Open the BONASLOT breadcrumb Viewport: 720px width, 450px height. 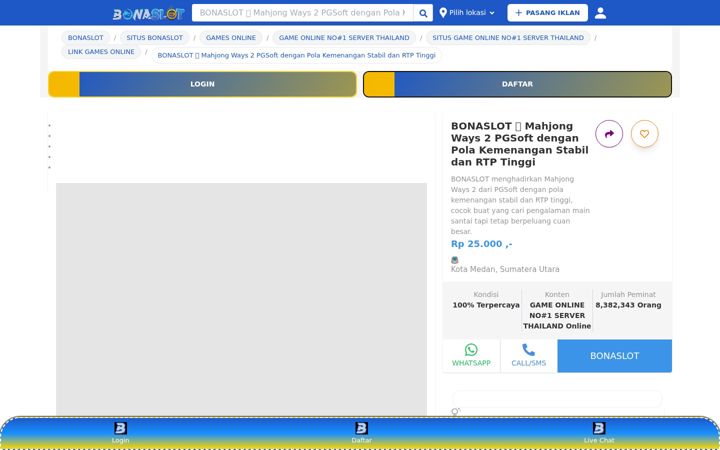pos(85,38)
